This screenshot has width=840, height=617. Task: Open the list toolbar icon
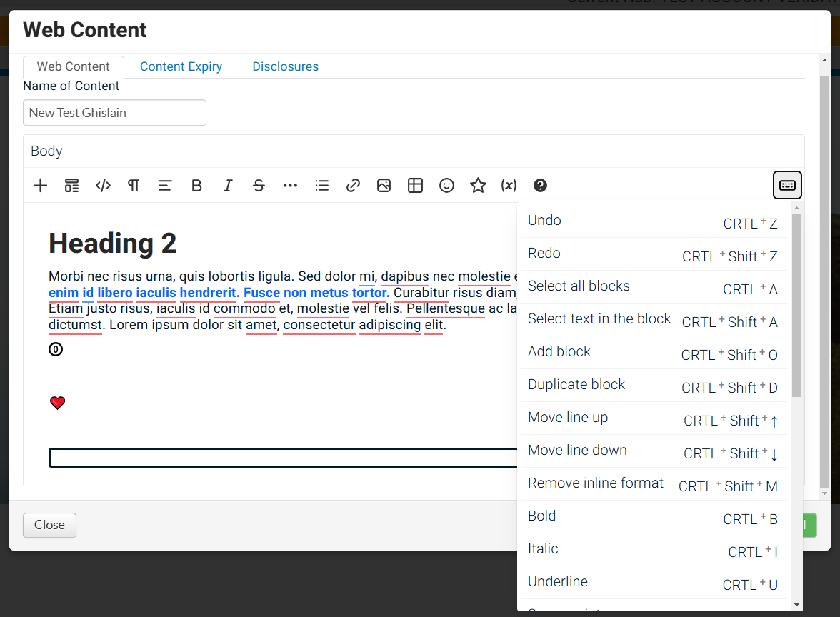tap(322, 186)
